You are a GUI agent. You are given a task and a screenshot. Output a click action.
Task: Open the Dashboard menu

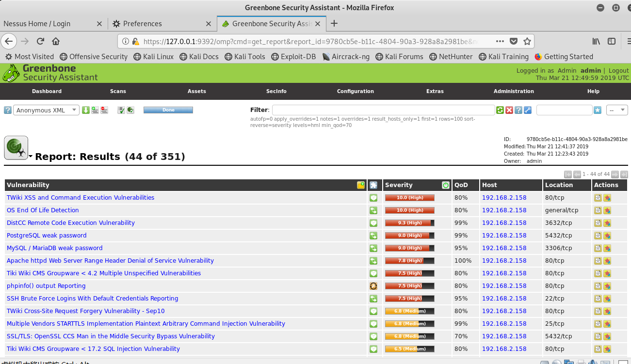[47, 91]
